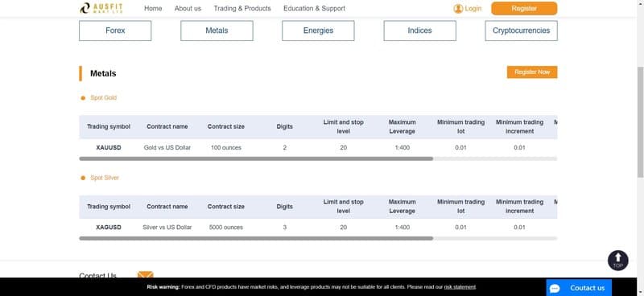Click Maximum Leverage header in Spot Silver table

[x=402, y=207]
